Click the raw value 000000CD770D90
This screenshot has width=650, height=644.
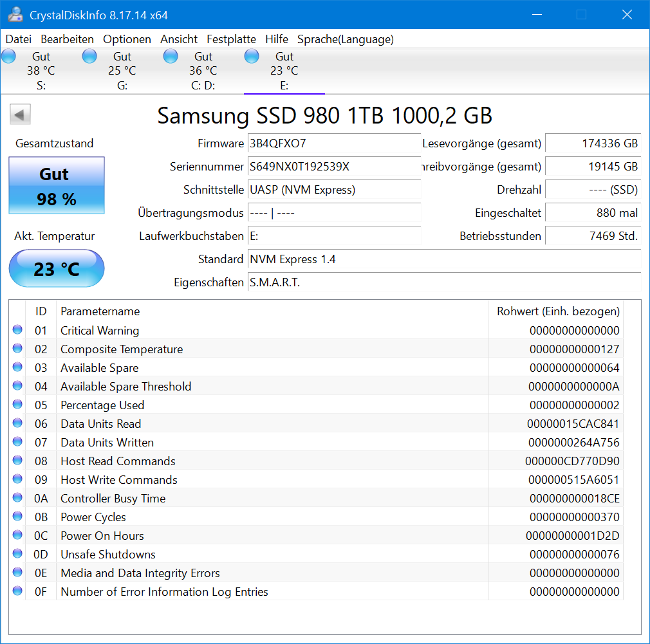pyautogui.click(x=572, y=461)
